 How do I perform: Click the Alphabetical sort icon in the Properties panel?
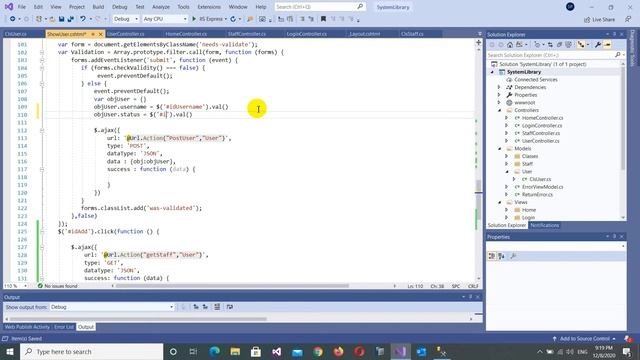501,256
